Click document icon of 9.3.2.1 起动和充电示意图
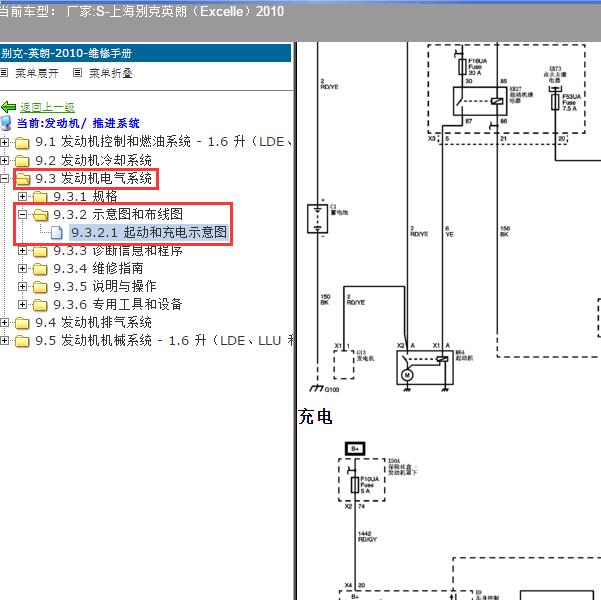The width and height of the screenshot is (601, 600). click(x=57, y=232)
